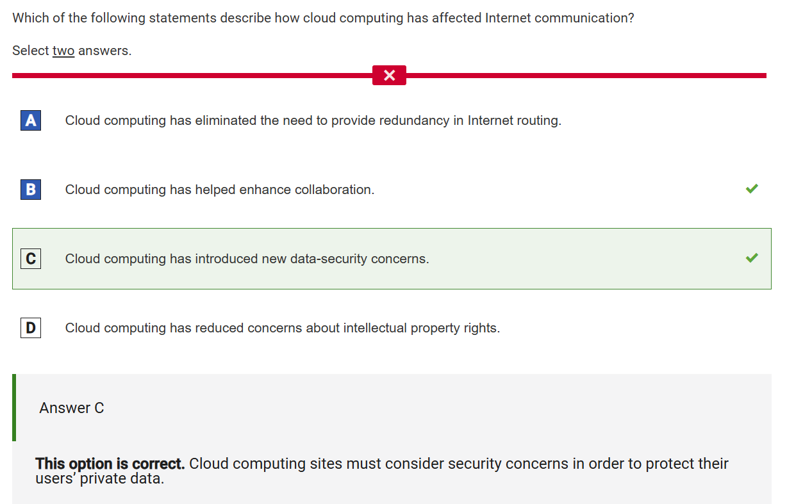Click the red result bar right segment
This screenshot has height=504, width=812.
[586, 76]
